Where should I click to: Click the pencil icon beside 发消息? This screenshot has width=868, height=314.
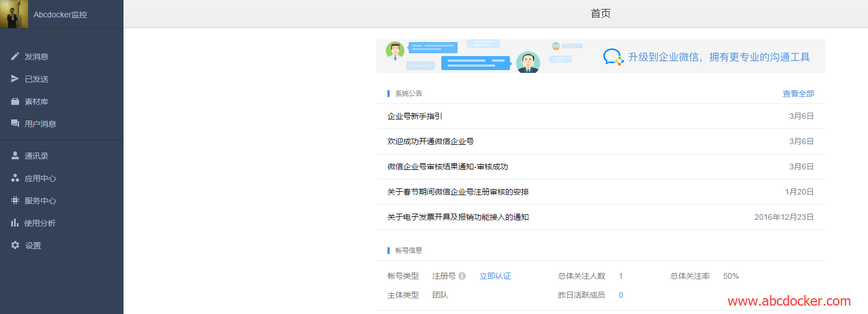(15, 56)
